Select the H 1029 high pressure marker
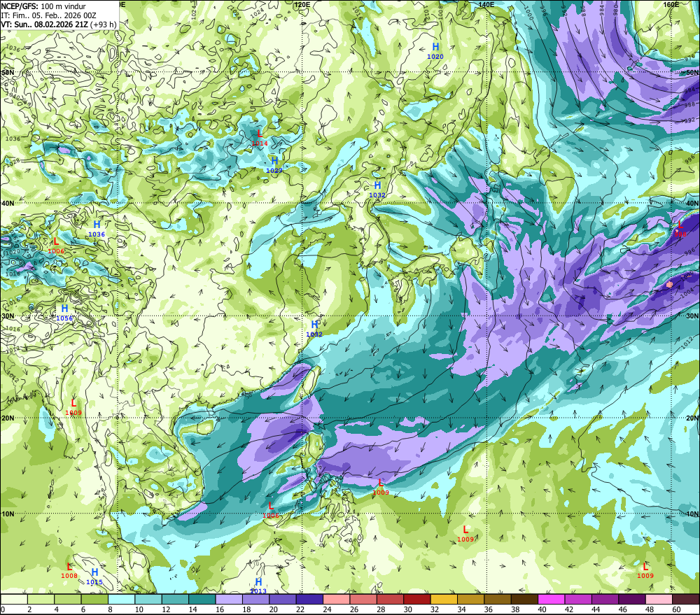700x615 pixels. point(274,164)
